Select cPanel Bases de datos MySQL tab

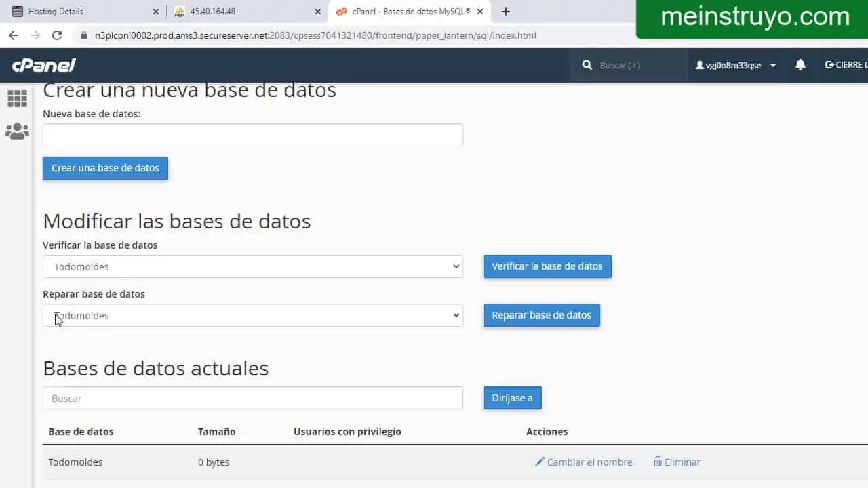pos(409,12)
